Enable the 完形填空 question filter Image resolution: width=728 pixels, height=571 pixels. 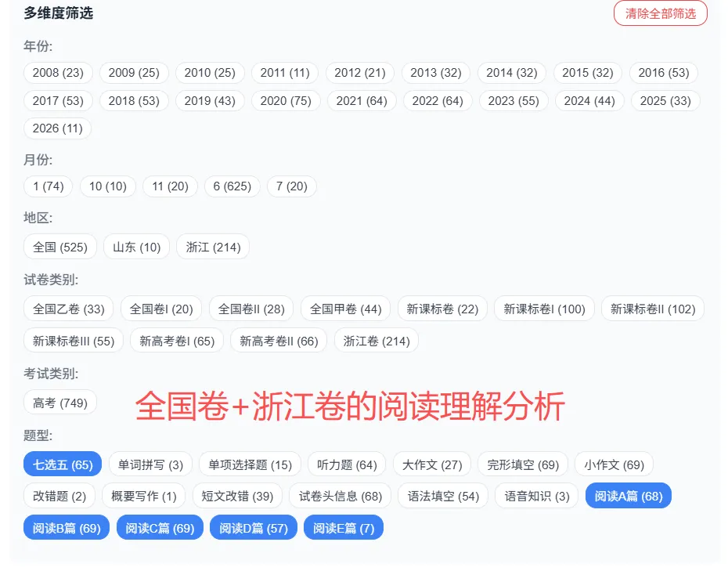point(522,464)
